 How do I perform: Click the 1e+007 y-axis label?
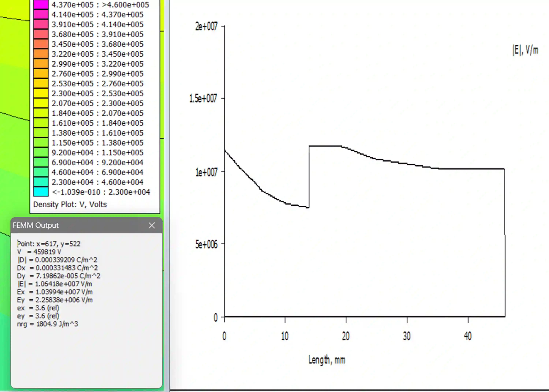(x=206, y=172)
